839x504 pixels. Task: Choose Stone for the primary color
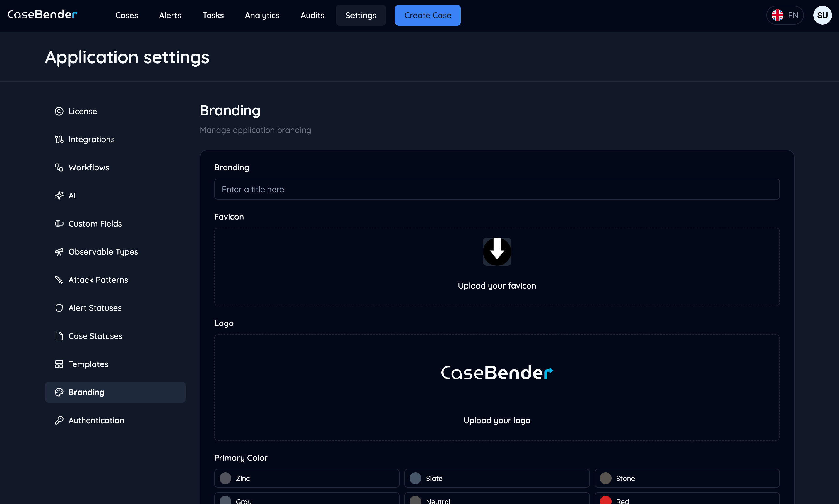687,478
